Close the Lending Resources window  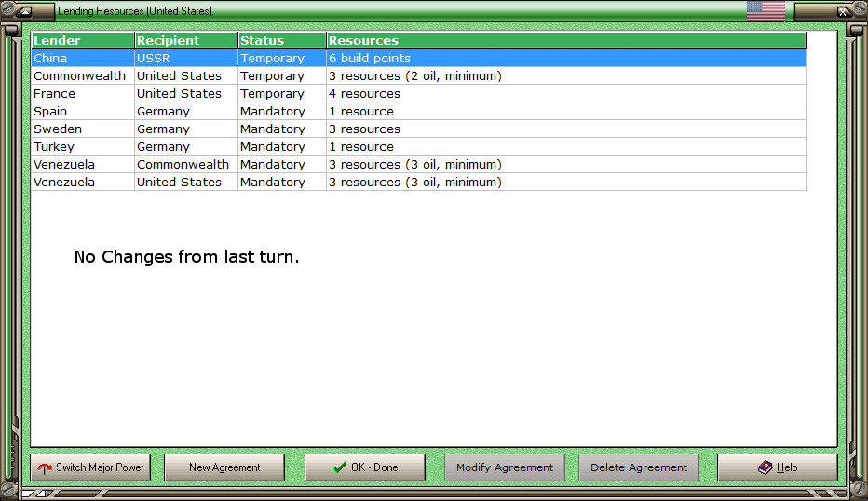pyautogui.click(x=843, y=11)
